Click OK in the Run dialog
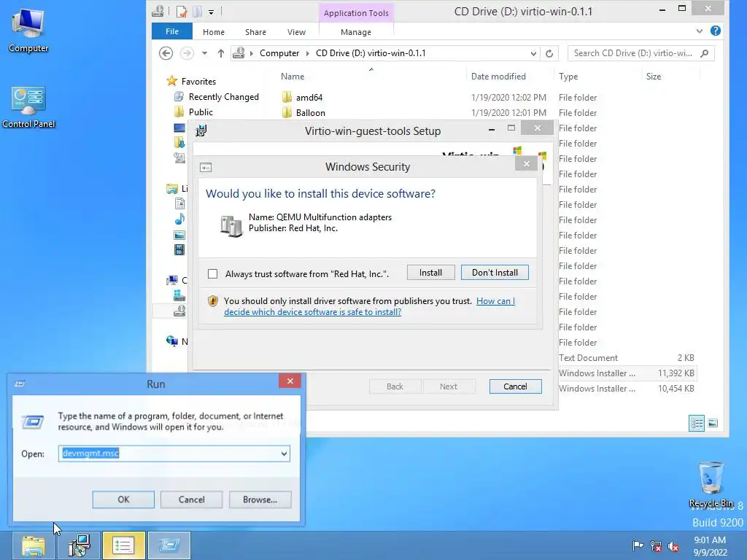 tap(123, 499)
